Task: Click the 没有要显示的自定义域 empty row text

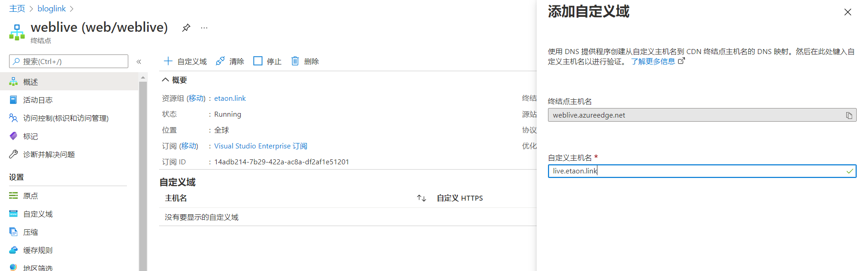Action: 202,217
